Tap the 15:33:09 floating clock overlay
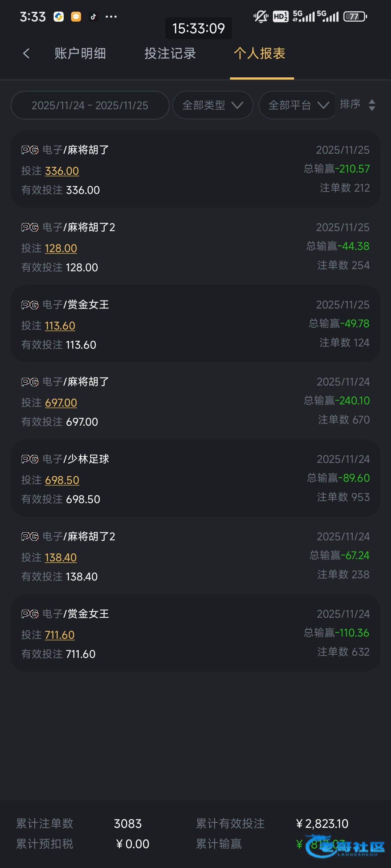 198,28
